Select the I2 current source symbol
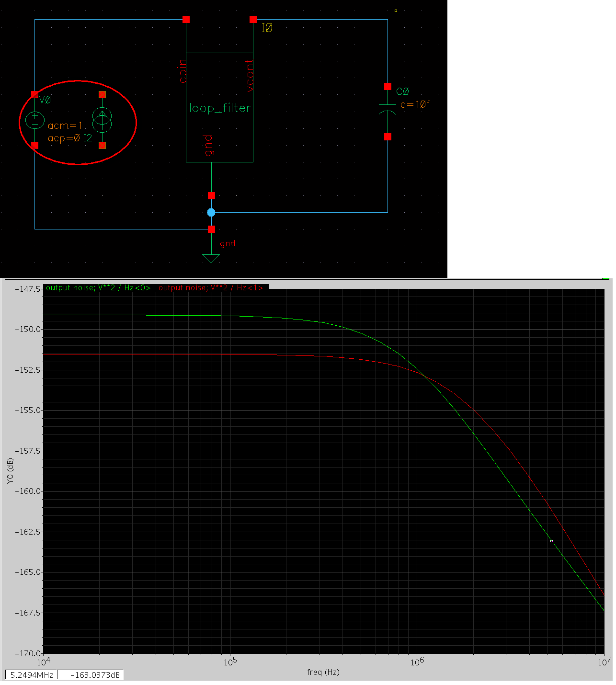The width and height of the screenshot is (616, 685). click(x=102, y=120)
